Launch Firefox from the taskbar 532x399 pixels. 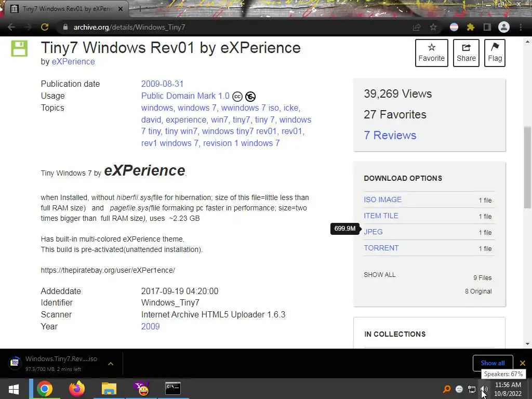77,389
